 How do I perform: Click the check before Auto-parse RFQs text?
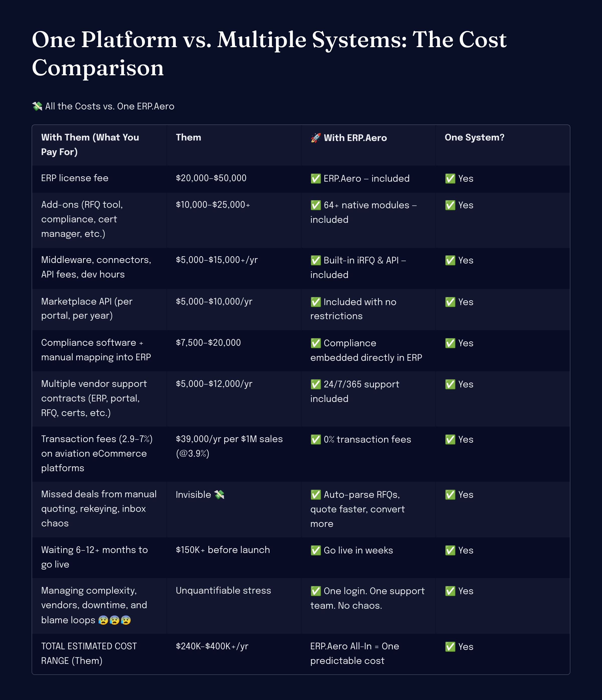pyautogui.click(x=316, y=495)
